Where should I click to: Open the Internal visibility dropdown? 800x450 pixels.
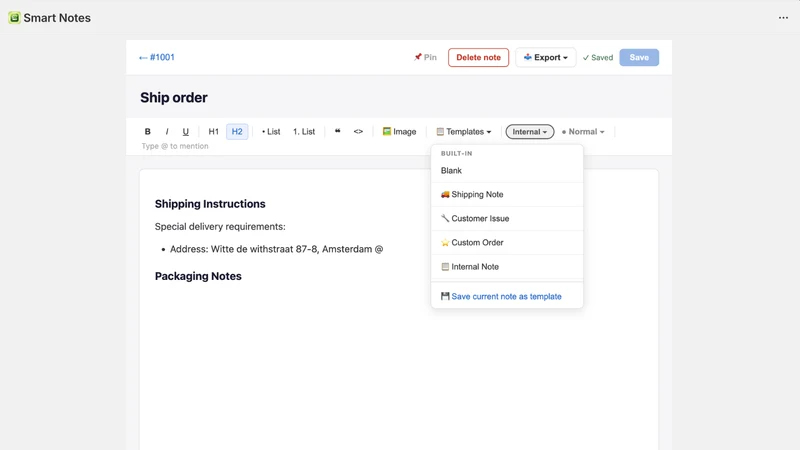(x=529, y=132)
